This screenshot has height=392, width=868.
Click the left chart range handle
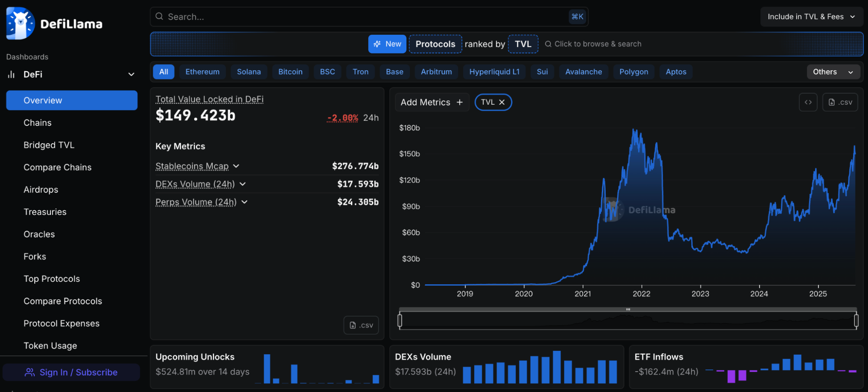[x=400, y=320]
